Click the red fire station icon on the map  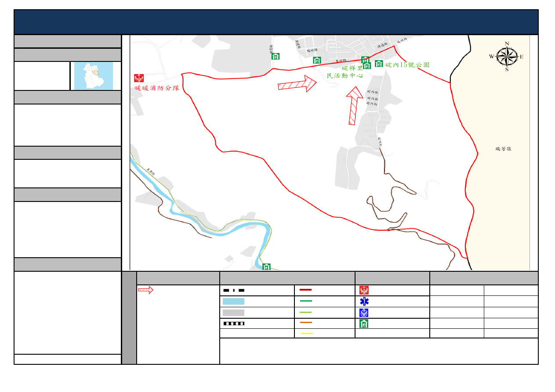(139, 78)
